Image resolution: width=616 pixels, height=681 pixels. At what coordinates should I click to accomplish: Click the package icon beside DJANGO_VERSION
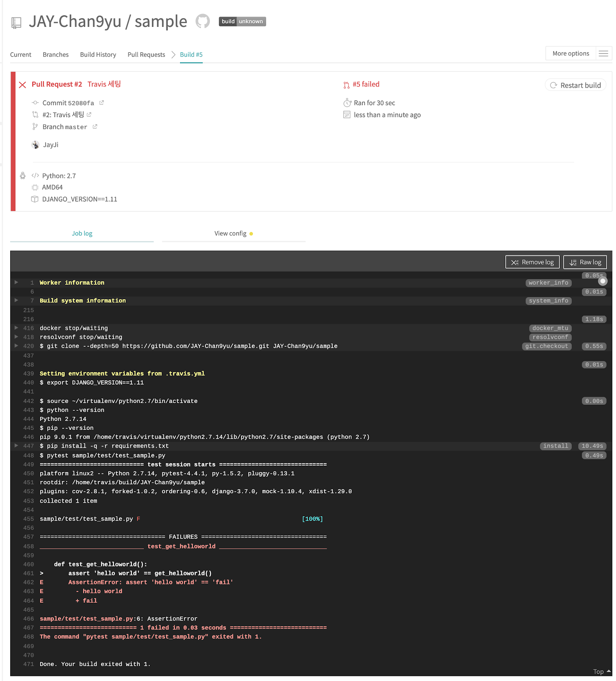click(35, 199)
